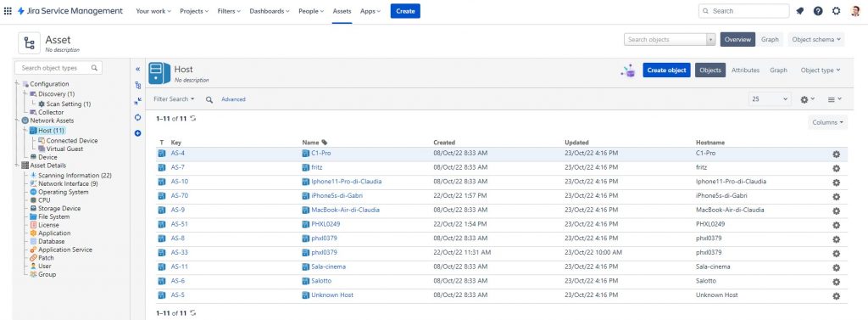
Task: Open the Columns dropdown
Action: [x=827, y=122]
